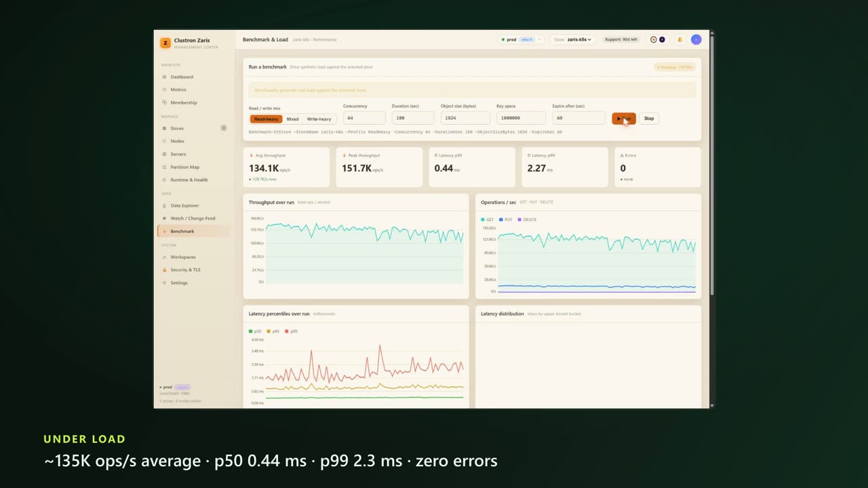Viewport: 868px width, 488px height.
Task: Select the Read-heavy mix option
Action: pos(266,119)
